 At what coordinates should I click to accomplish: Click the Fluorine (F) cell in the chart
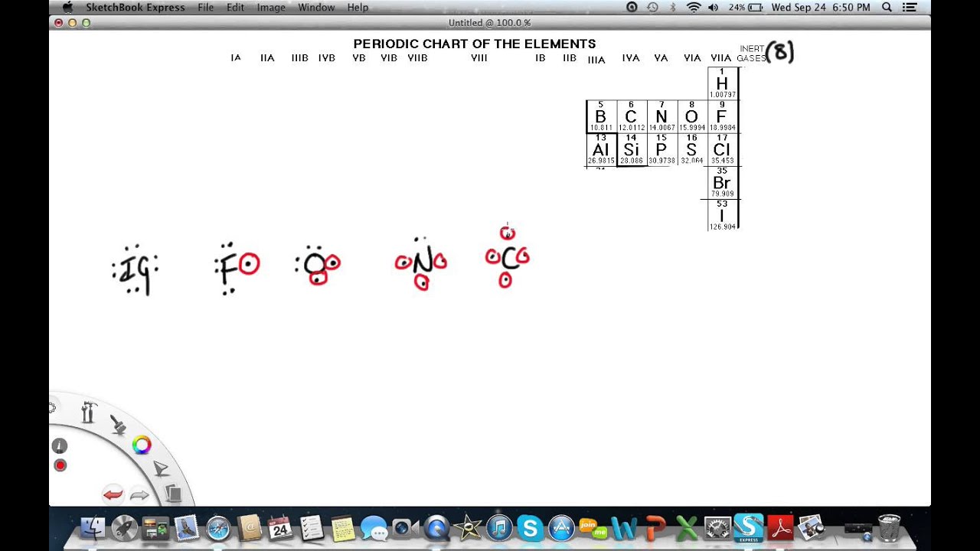(722, 116)
